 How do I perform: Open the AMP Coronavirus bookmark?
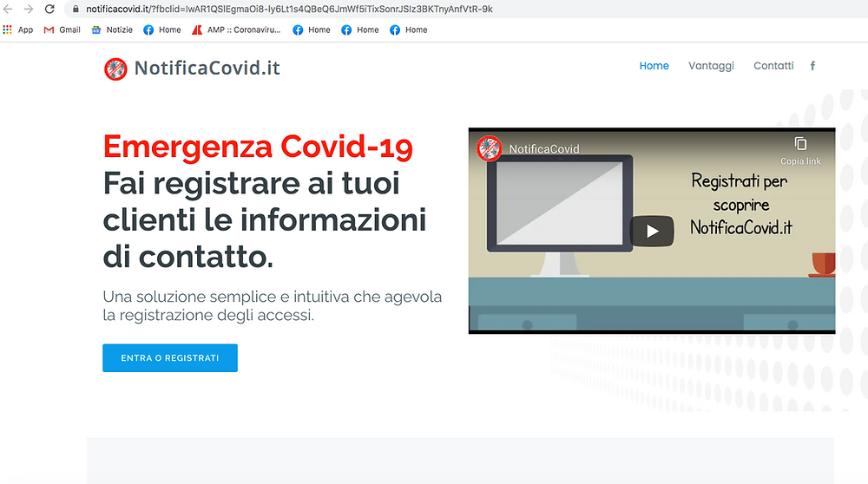click(236, 29)
